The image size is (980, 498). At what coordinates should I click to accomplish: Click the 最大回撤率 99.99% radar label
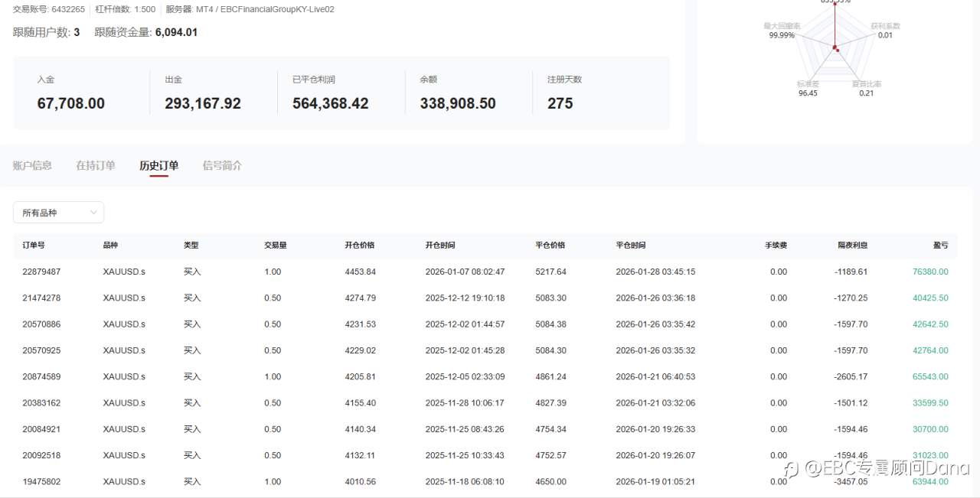pyautogui.click(x=782, y=30)
